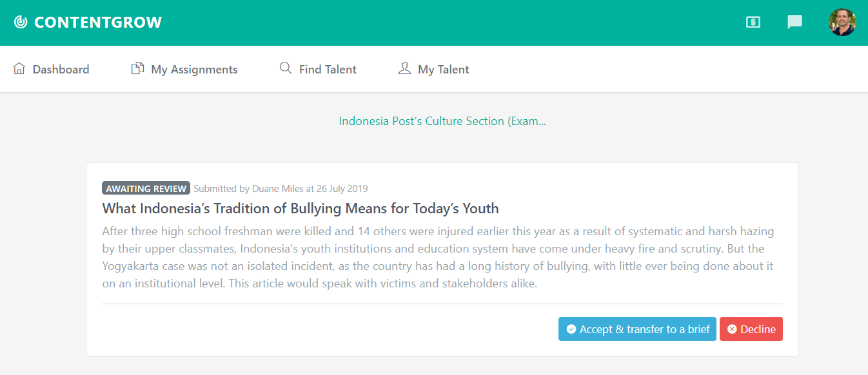Open the My Talent menu item
Screen dimensions: 868x375
(x=433, y=69)
